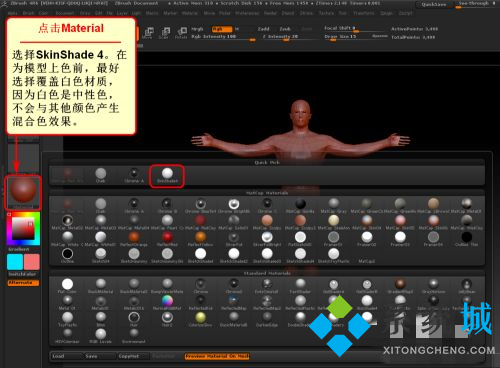Pick the ReflectYellow material sphere
This screenshot has width=500, height=368.
coord(200,239)
